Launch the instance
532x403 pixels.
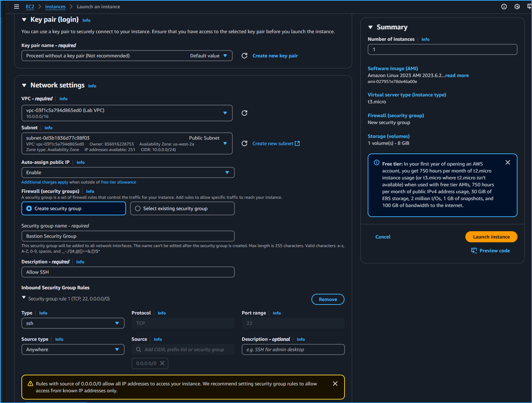491,237
